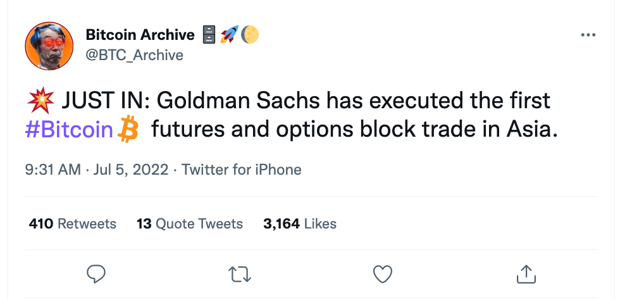Viewport: 644px width, 300px height.
Task: Show the 3,164 Likes list
Action: point(300,223)
